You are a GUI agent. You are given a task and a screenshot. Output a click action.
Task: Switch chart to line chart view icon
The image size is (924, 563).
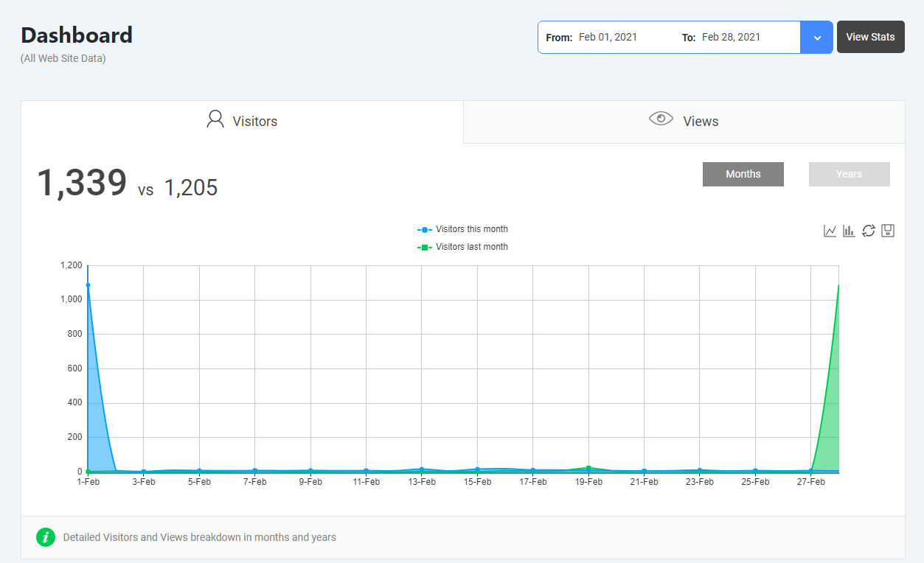(830, 231)
